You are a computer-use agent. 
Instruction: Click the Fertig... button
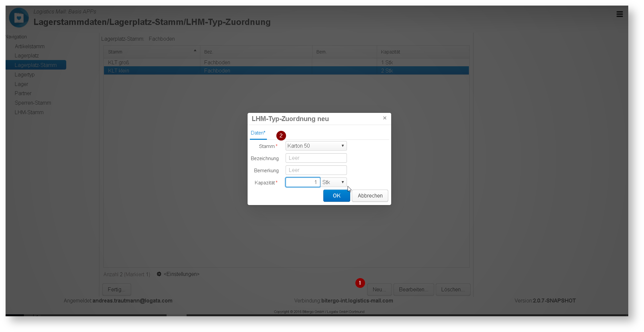117,290
